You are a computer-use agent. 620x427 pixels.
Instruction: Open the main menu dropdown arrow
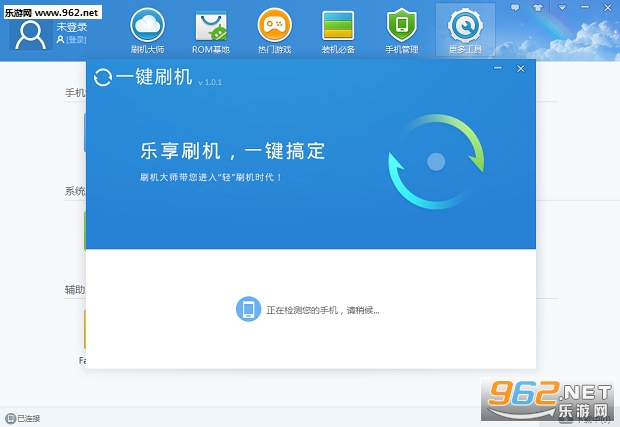tap(562, 8)
